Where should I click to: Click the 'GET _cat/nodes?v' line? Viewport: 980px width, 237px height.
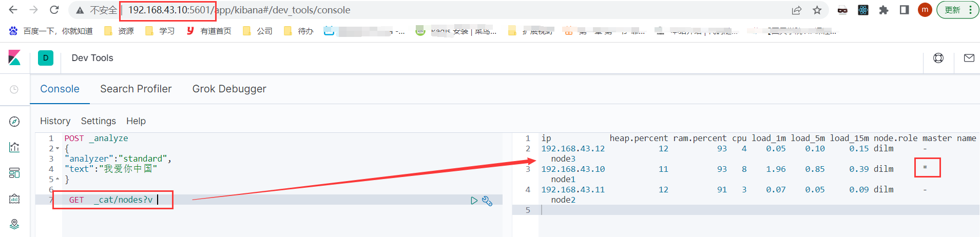pyautogui.click(x=111, y=200)
